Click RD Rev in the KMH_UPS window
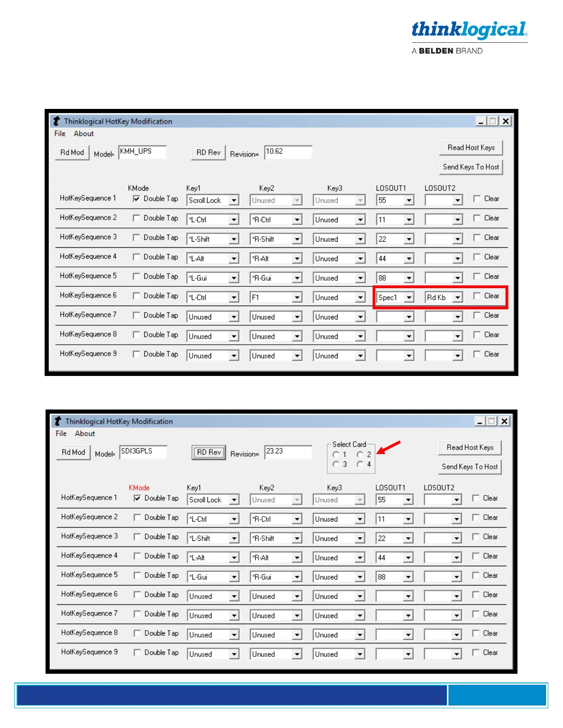The height and width of the screenshot is (728, 563). coord(208,153)
